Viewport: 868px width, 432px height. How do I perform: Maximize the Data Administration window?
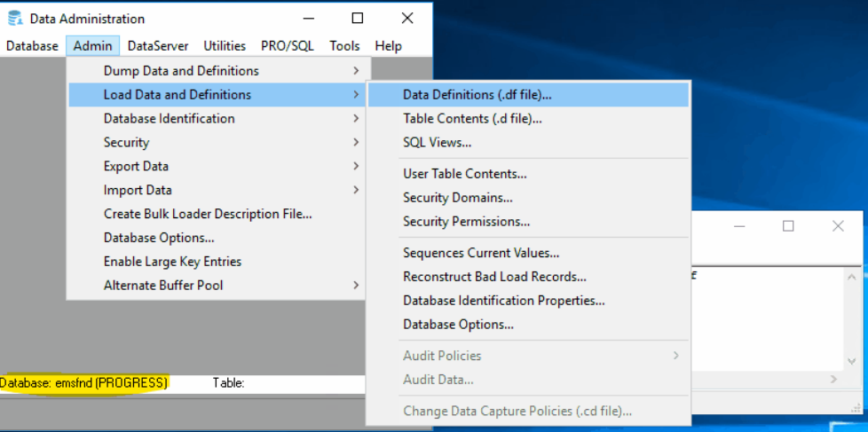pos(358,19)
